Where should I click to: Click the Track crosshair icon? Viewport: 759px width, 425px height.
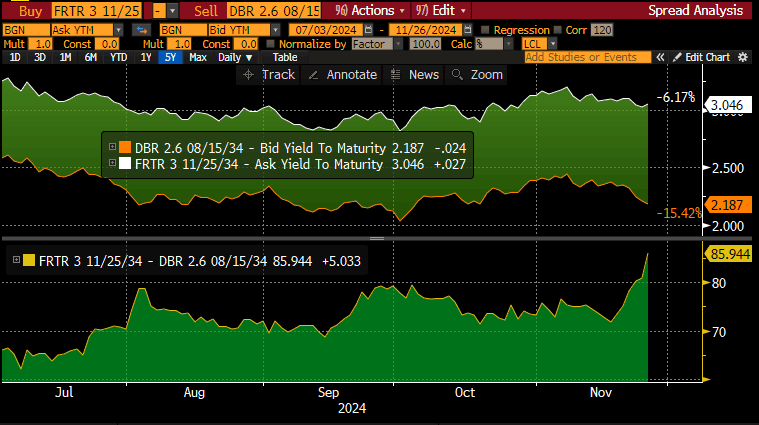(248, 75)
